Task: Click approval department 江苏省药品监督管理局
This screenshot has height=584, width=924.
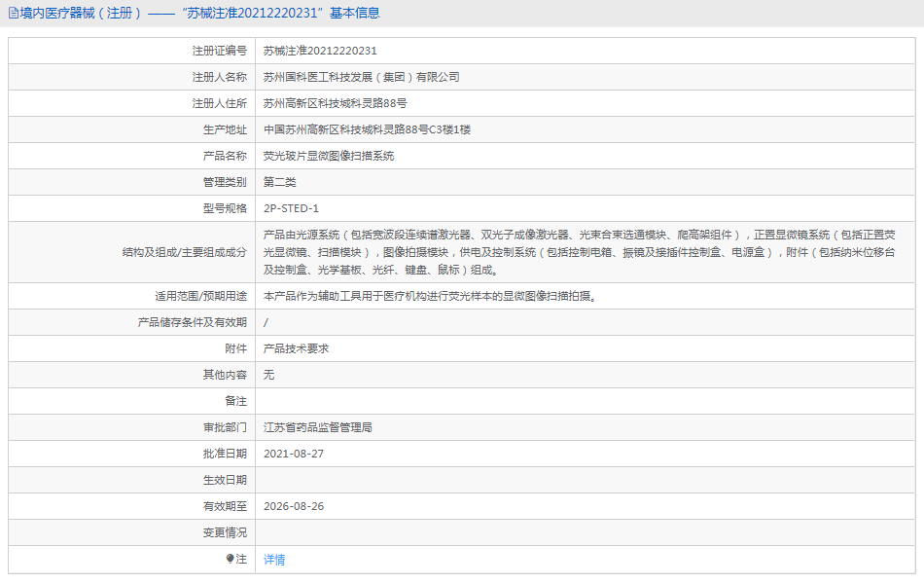Action: [x=318, y=427]
